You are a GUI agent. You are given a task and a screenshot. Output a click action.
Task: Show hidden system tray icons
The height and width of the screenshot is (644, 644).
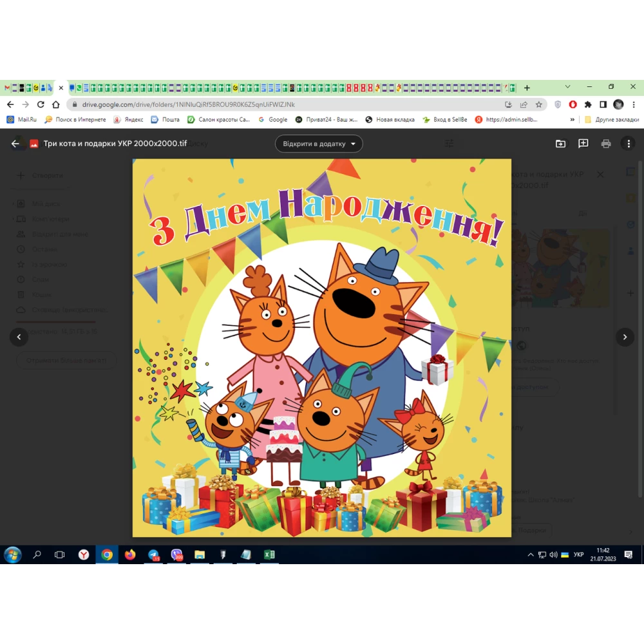point(531,555)
